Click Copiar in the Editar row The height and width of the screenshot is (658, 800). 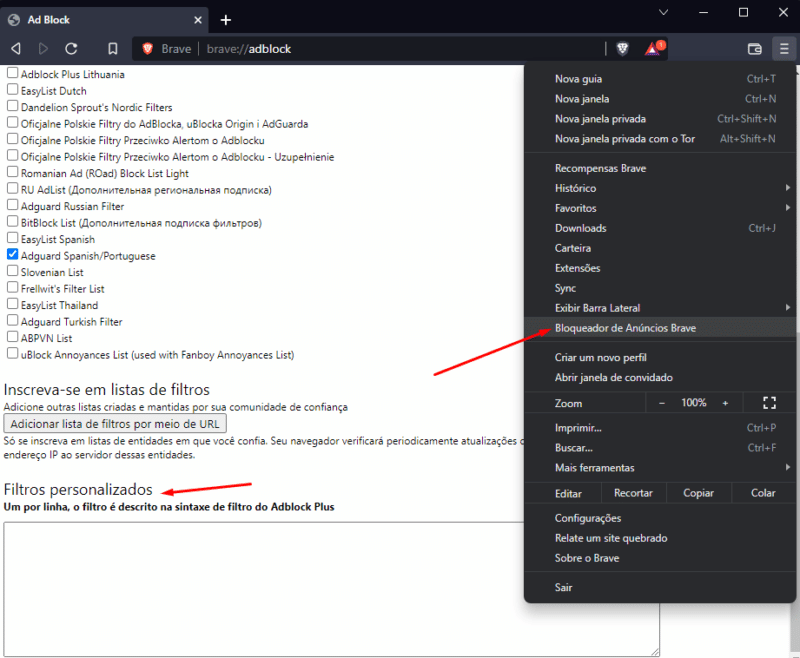pos(698,493)
